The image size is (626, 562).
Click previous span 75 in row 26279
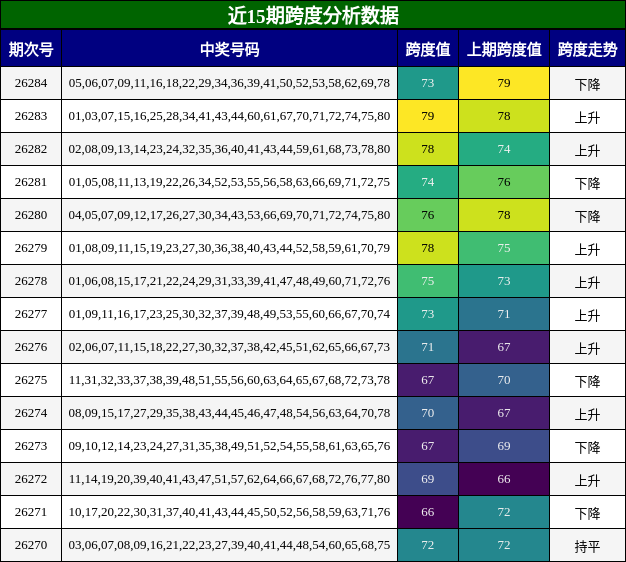pos(504,248)
